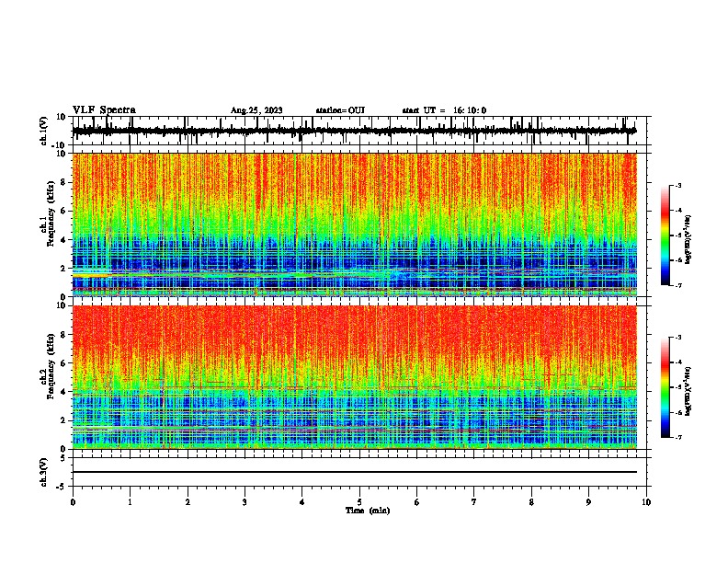Click the "7" tick label on Time axis

[474, 502]
